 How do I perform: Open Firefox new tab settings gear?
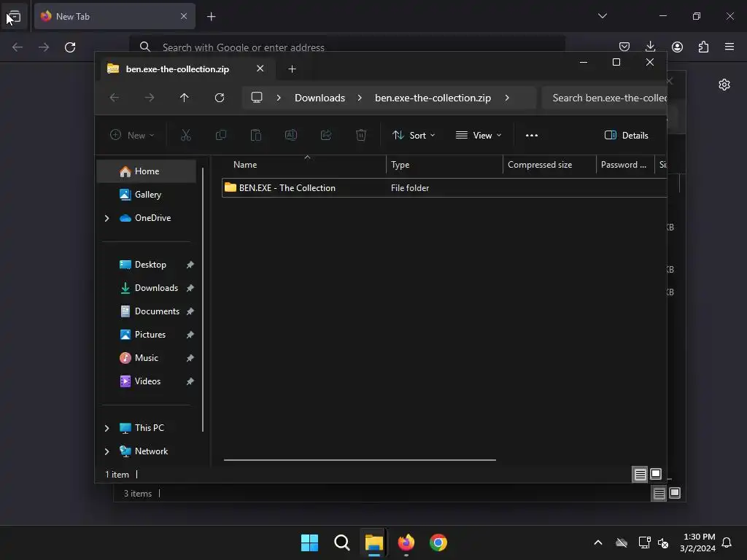[724, 85]
